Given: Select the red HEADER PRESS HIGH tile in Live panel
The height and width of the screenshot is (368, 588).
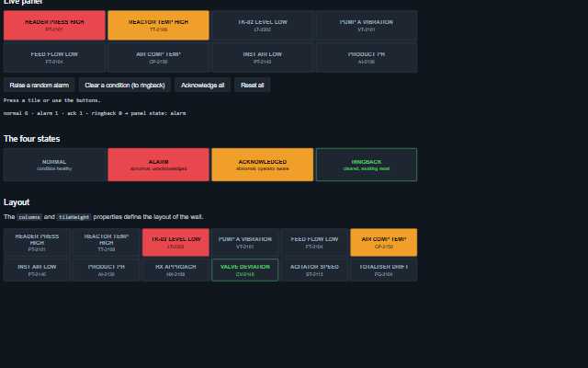Looking at the screenshot, I should [54, 25].
